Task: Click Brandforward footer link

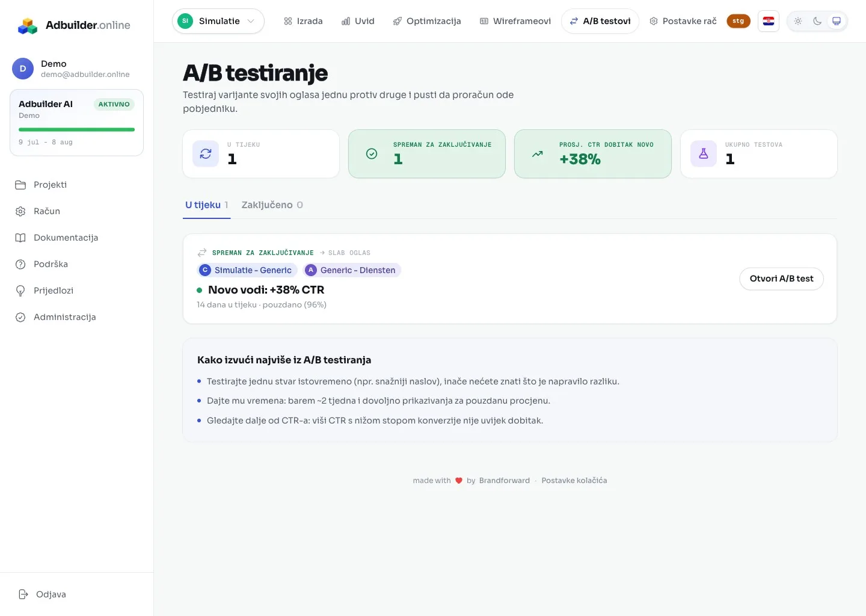Action: point(505,481)
